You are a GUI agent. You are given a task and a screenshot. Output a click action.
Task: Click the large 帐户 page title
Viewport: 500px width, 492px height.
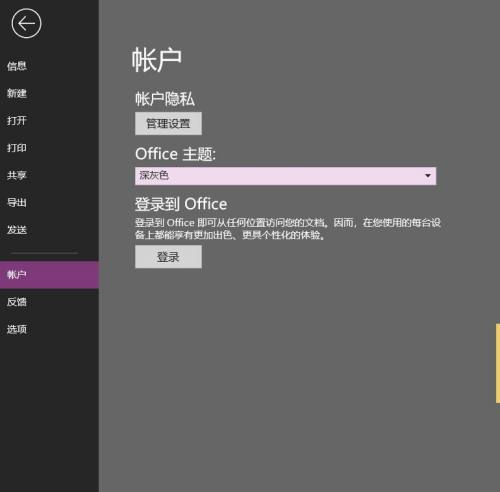click(157, 60)
